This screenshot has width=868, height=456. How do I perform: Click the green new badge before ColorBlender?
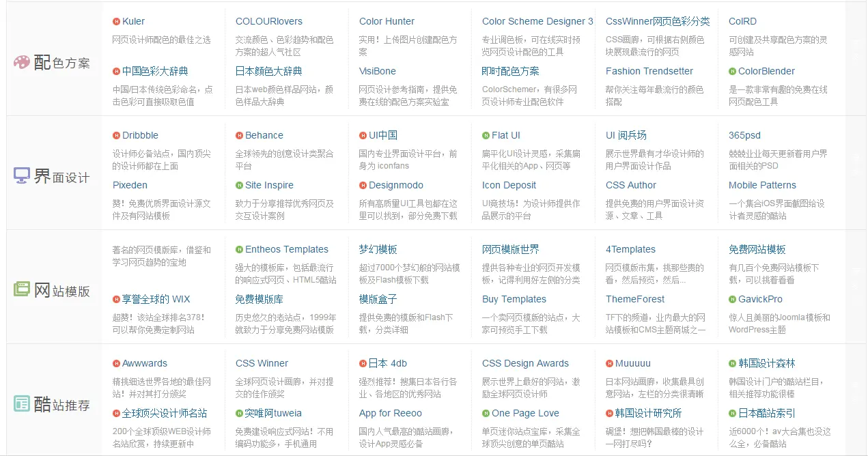[x=732, y=71]
